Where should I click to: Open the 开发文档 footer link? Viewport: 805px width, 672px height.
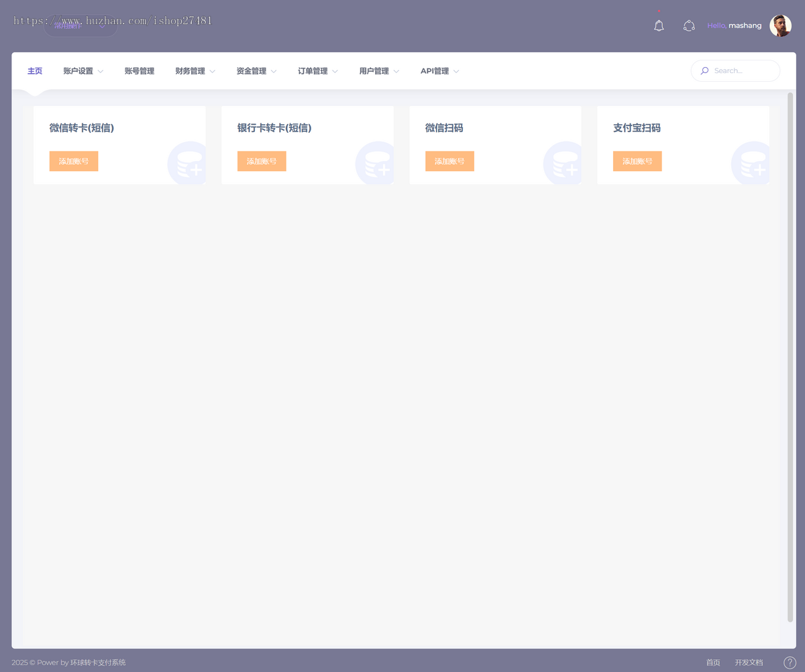749,663
